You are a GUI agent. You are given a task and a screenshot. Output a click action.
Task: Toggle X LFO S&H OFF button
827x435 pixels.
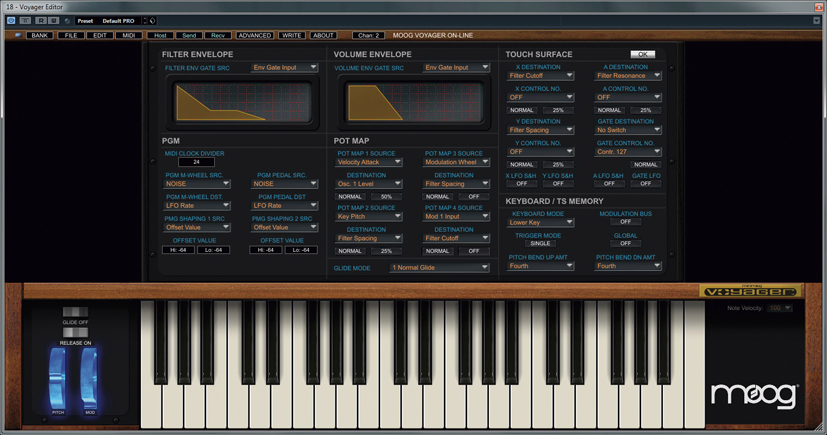pyautogui.click(x=522, y=184)
